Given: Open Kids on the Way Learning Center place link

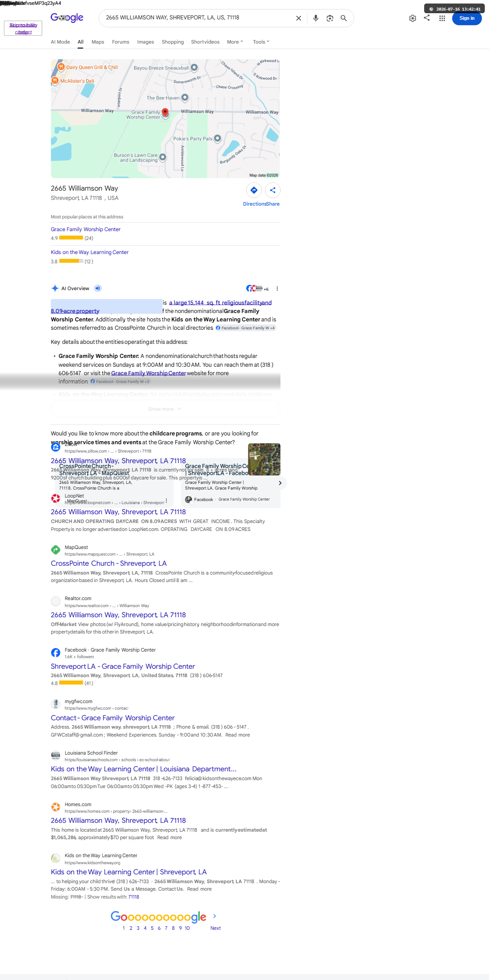Looking at the screenshot, I should 89,252.
